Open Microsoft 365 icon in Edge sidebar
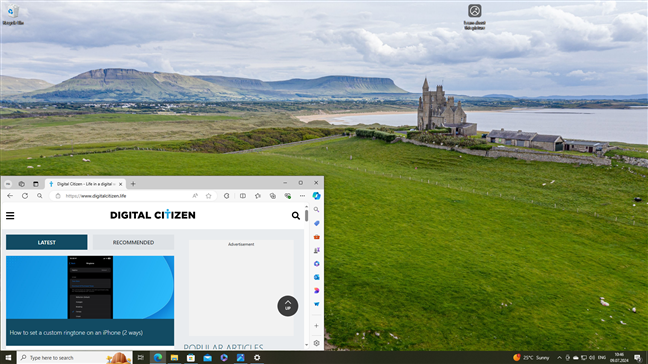 (317, 264)
